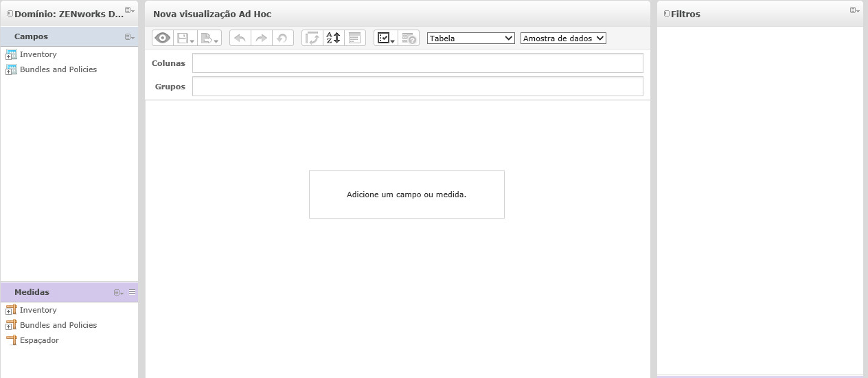Click the Medidas panel hamburger handle
The height and width of the screenshot is (378, 868).
coord(133,292)
